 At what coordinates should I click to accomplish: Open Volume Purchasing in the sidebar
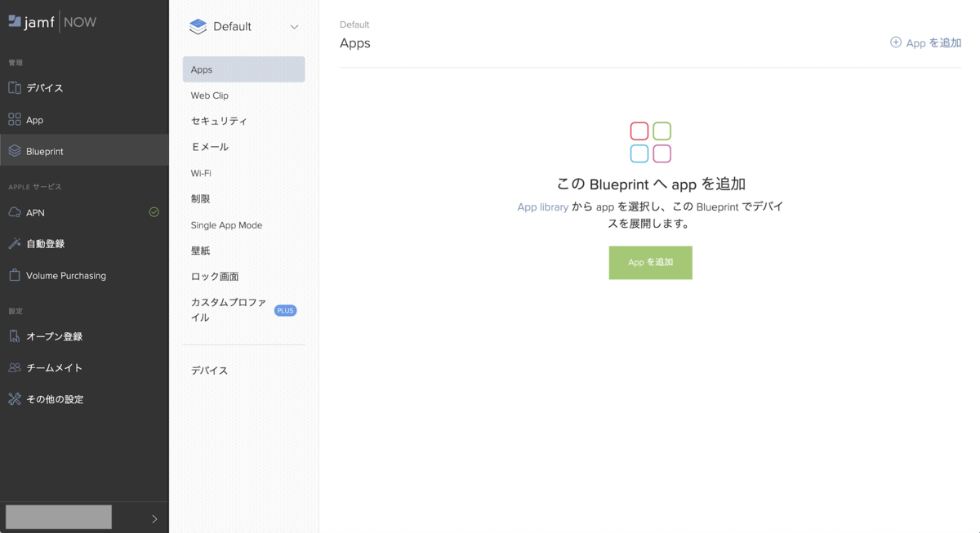pos(84,275)
